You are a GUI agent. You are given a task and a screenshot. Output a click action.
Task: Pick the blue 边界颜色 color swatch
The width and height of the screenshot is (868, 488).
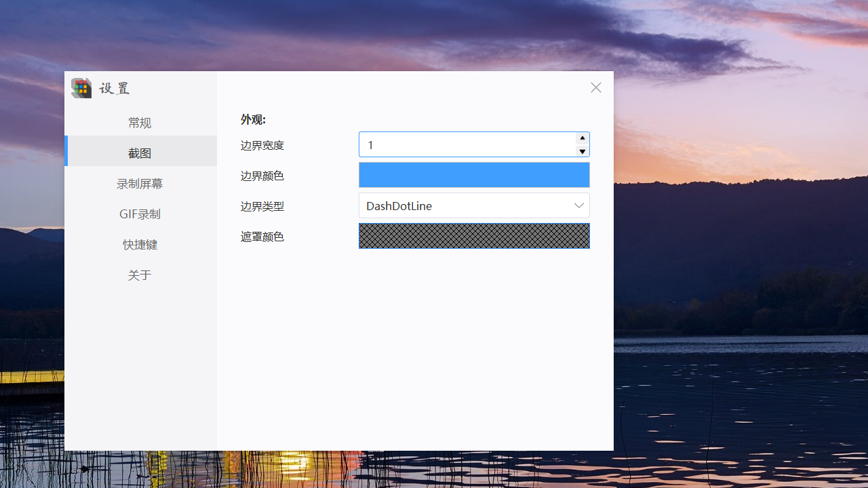coord(474,175)
